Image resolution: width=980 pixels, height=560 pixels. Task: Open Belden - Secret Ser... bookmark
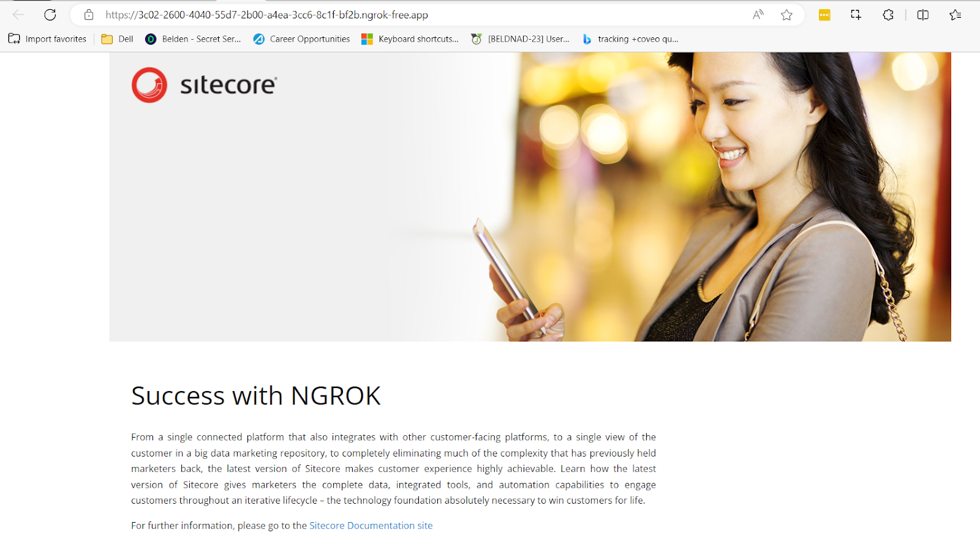coord(193,39)
